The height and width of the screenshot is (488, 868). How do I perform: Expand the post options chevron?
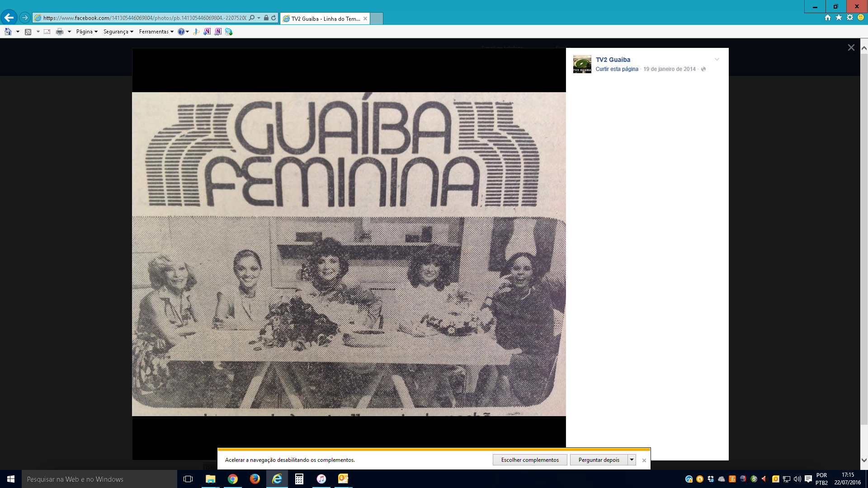(x=717, y=59)
